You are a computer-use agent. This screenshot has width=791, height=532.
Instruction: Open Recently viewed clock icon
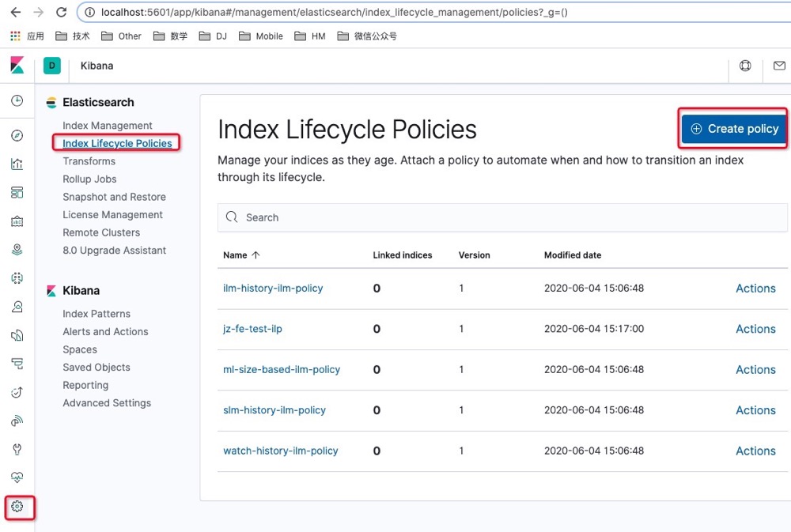[17, 100]
